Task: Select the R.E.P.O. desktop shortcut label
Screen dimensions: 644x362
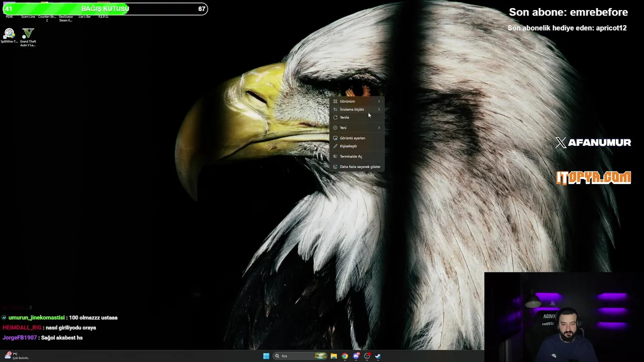Action: (103, 17)
